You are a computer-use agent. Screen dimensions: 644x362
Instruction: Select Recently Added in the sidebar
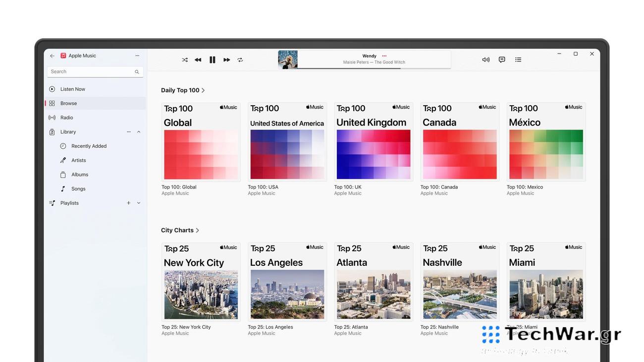tap(89, 146)
